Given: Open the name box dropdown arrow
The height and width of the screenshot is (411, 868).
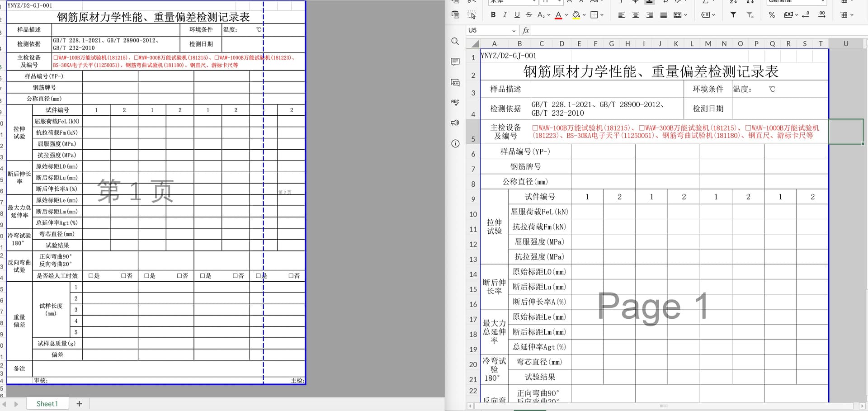Looking at the screenshot, I should tap(514, 31).
